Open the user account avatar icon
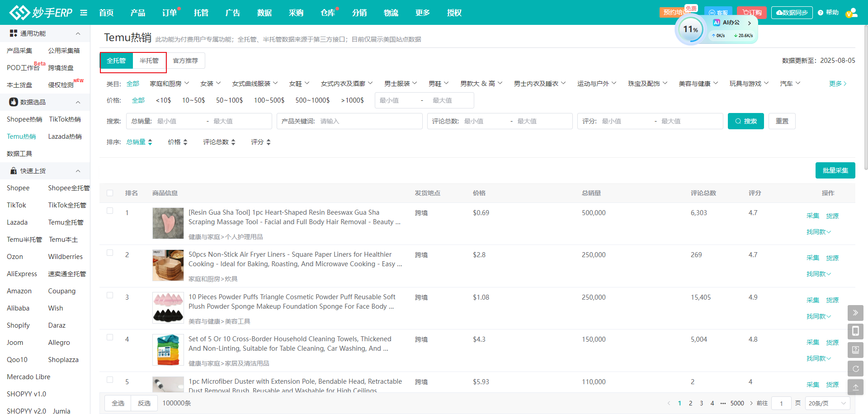The image size is (868, 414). click(x=852, y=13)
